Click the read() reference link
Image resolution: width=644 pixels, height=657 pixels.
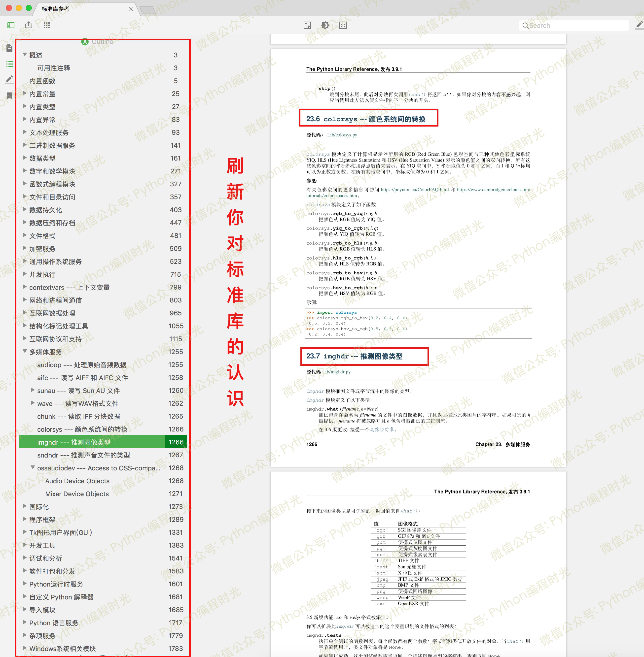click(x=417, y=95)
